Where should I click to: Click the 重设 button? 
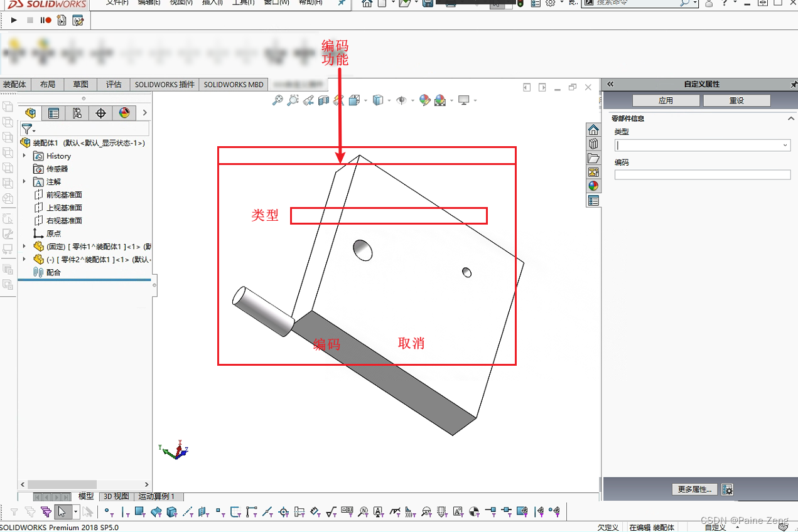pyautogui.click(x=736, y=100)
